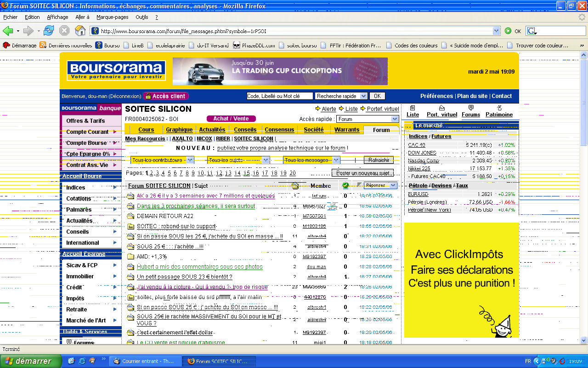Open the Réponses sort dropdown
Screen dimensions: 588x368
coord(380,185)
